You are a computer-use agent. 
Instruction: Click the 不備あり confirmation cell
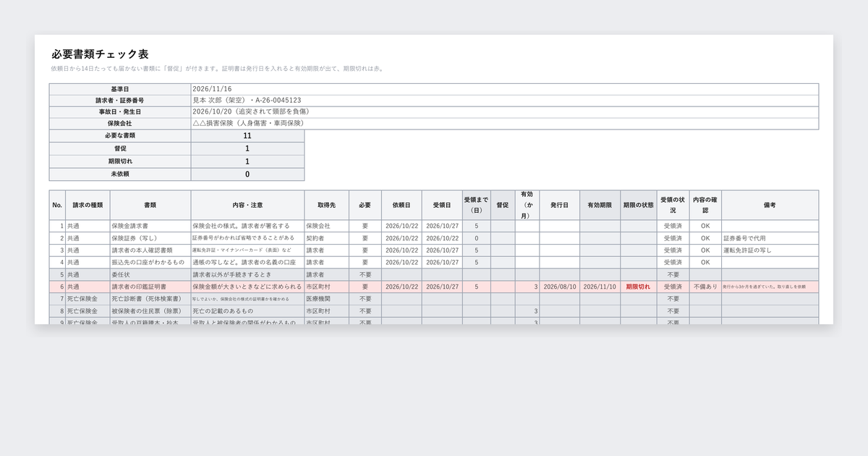[x=705, y=287]
